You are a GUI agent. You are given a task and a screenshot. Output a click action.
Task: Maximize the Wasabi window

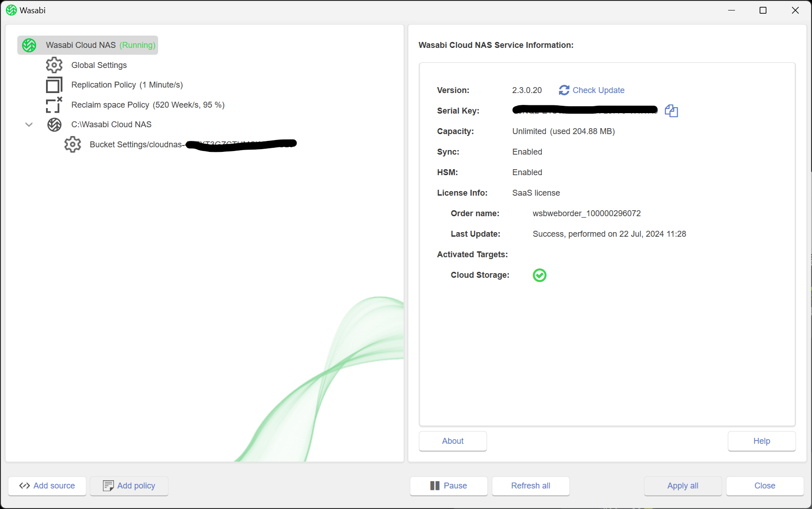763,10
